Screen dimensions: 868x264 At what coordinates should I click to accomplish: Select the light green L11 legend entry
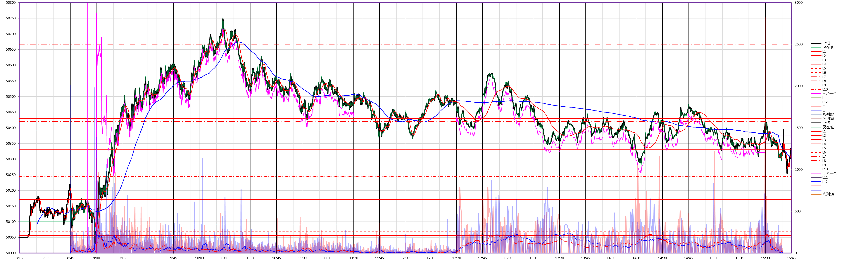point(825,98)
